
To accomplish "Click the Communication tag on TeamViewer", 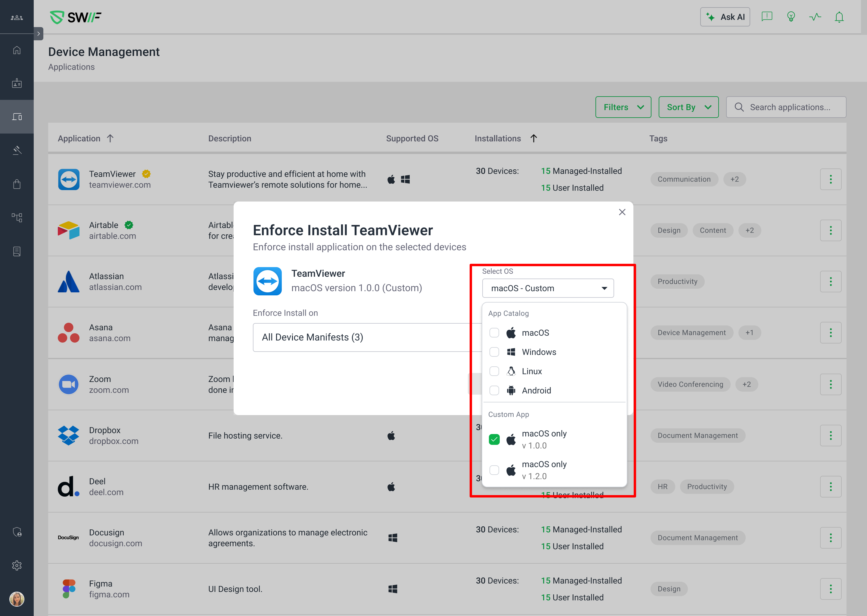I will tap(684, 179).
